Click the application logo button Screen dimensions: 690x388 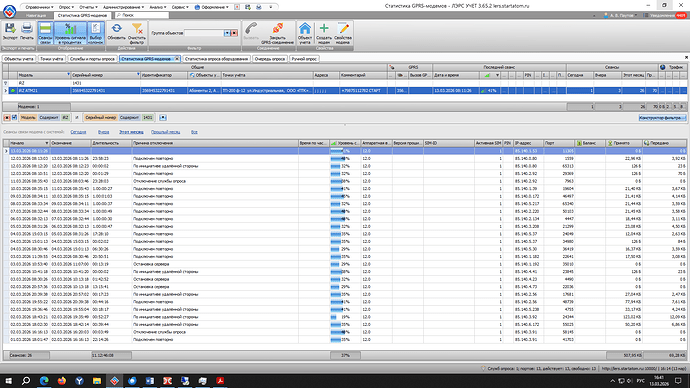(9, 11)
